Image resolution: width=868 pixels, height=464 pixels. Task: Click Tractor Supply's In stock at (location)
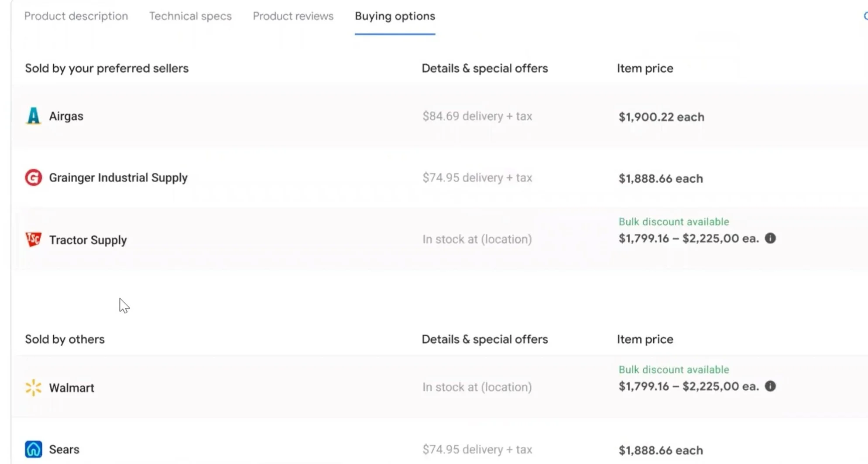[477, 239]
